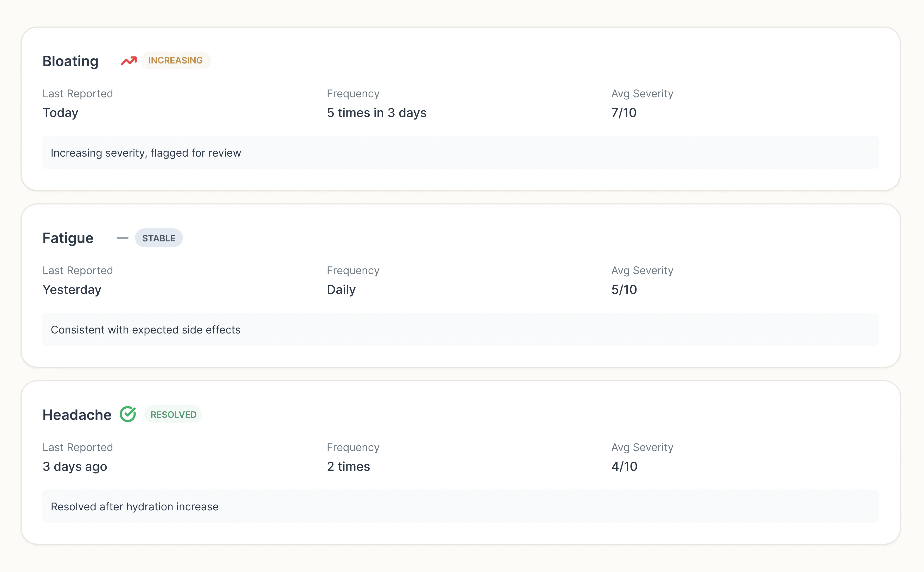This screenshot has width=924, height=572.
Task: Click Headache last reported '3 days ago'
Action: tap(74, 466)
